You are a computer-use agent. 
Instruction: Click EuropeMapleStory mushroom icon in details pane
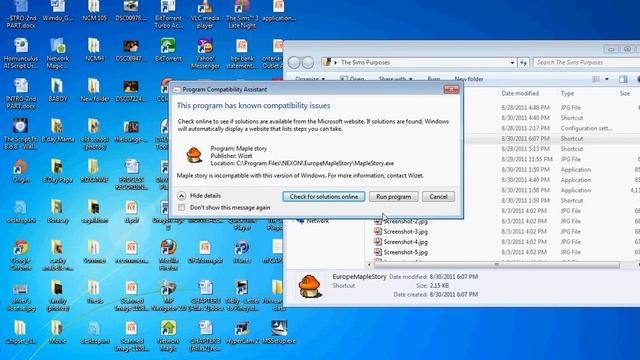click(309, 286)
